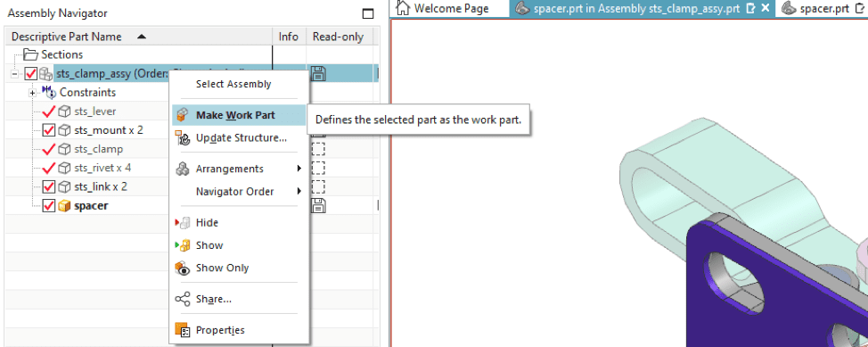Select the sts_link x 2 label
The height and width of the screenshot is (347, 868).
click(x=101, y=186)
